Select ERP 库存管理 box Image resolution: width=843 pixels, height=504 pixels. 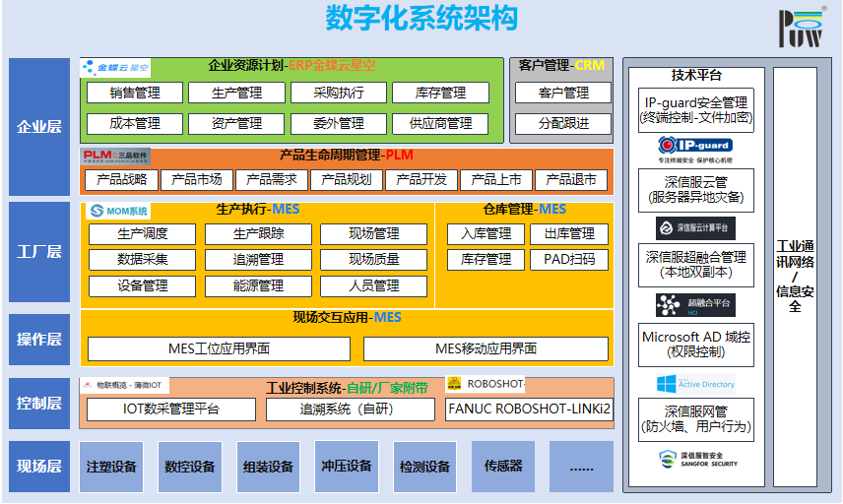441,93
